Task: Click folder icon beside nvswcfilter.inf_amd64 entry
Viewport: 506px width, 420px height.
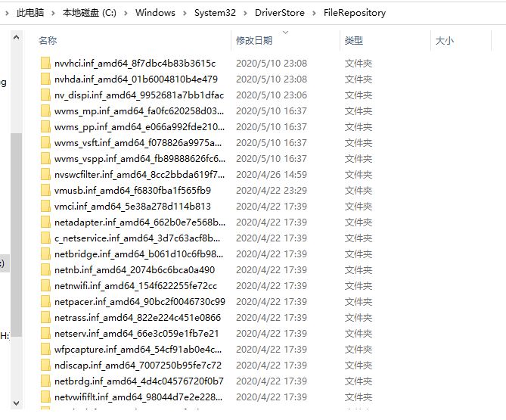Action: [x=45, y=174]
